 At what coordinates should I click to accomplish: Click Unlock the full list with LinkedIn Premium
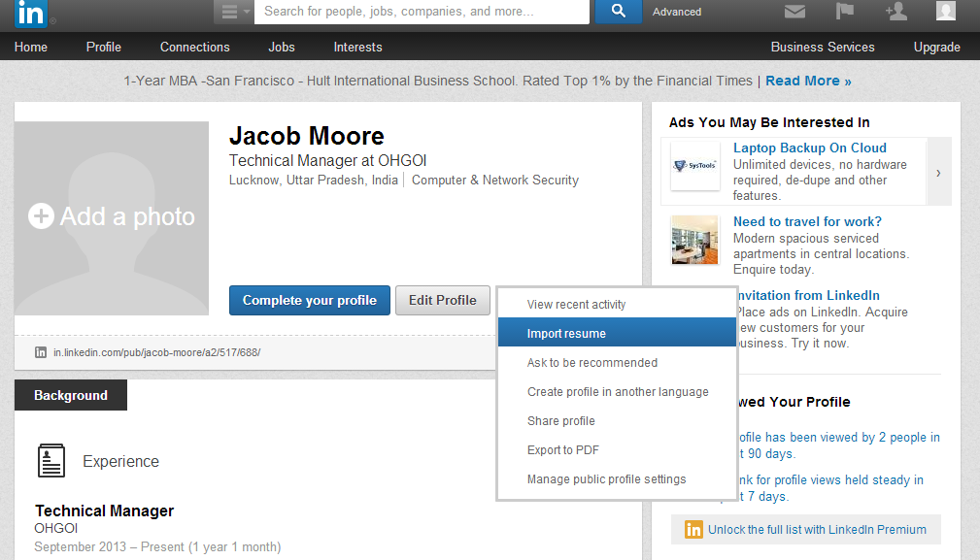pos(817,529)
